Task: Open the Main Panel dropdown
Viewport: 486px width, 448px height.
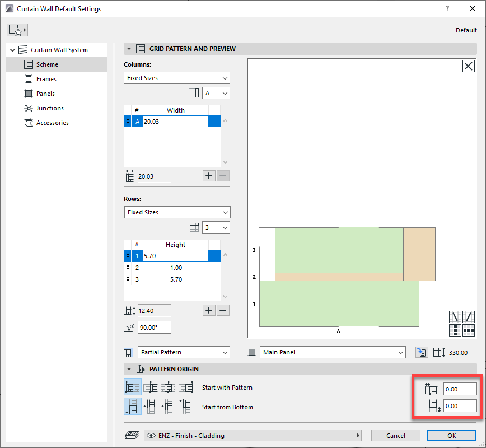Action: click(333, 352)
